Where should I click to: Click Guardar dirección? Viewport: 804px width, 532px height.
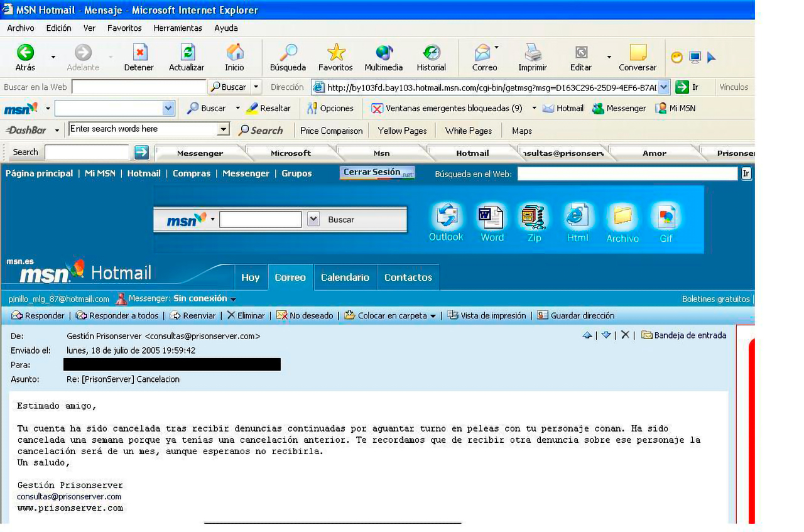[576, 316]
